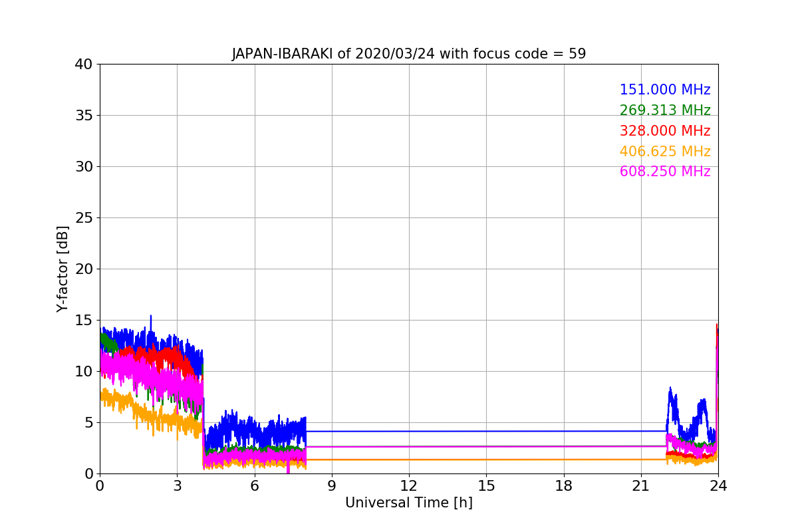Click y-axis tick label 40
This screenshot has height=532, width=798.
pos(84,65)
